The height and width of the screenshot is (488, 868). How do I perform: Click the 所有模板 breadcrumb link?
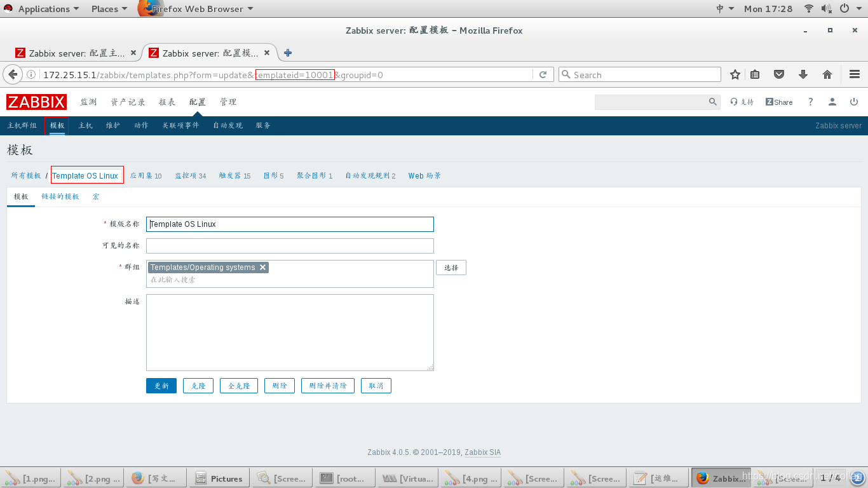point(26,176)
